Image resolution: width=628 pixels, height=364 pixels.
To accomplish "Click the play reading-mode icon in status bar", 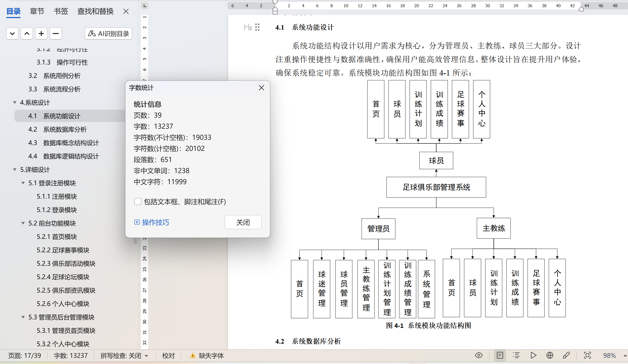I will coord(533,355).
